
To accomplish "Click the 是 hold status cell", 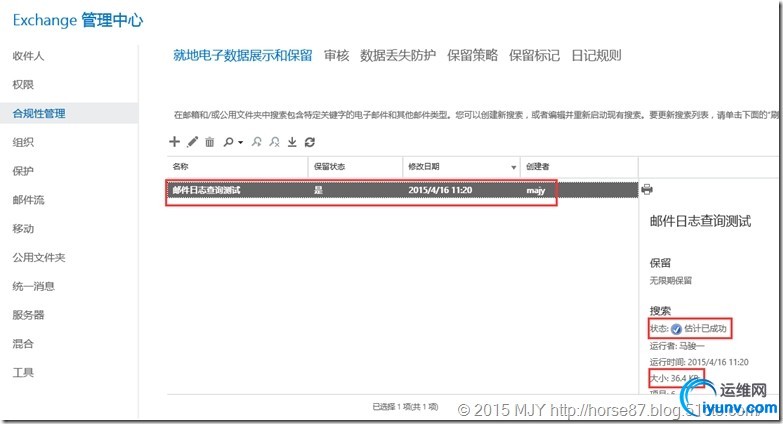I will (318, 190).
